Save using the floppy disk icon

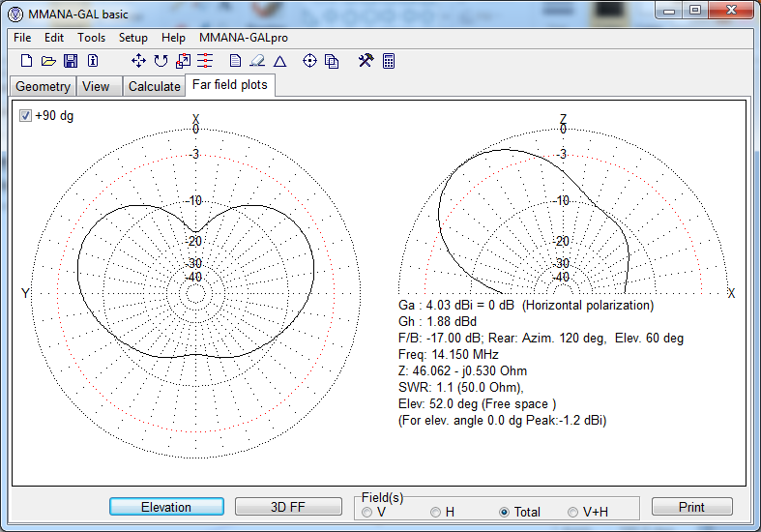(71, 61)
